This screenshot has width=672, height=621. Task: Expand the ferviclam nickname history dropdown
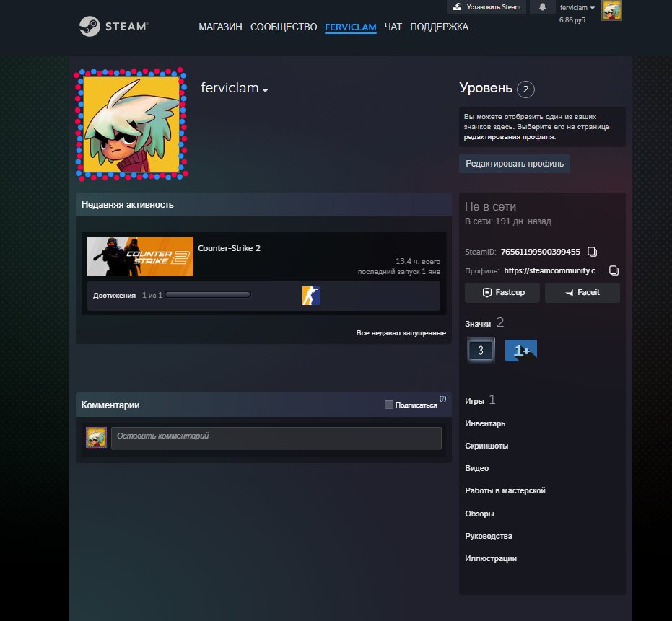click(x=266, y=90)
